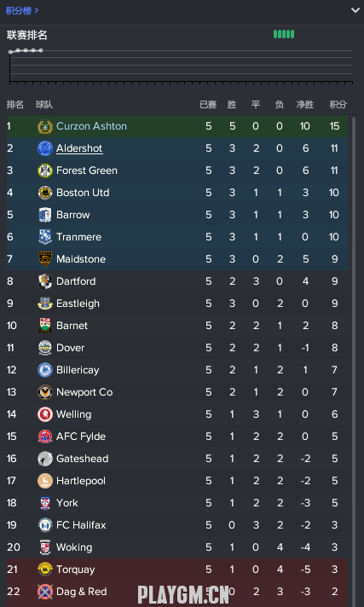This screenshot has width=364, height=607.
Task: Collapse the panel with top-right chevron
Action: 355,10
